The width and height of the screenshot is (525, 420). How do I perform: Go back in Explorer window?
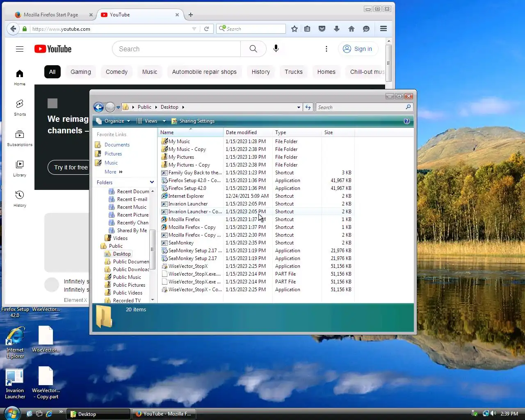coord(98,107)
